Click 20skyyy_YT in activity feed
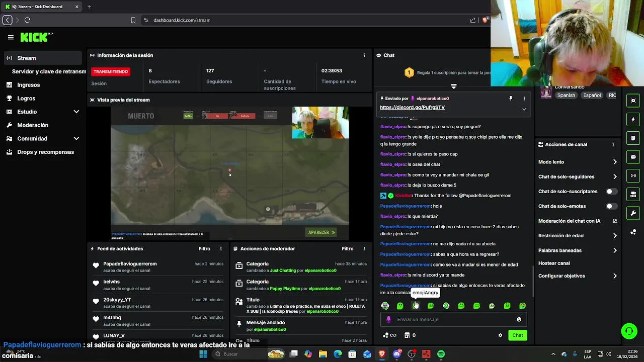The height and width of the screenshot is (362, 644). 117,300
